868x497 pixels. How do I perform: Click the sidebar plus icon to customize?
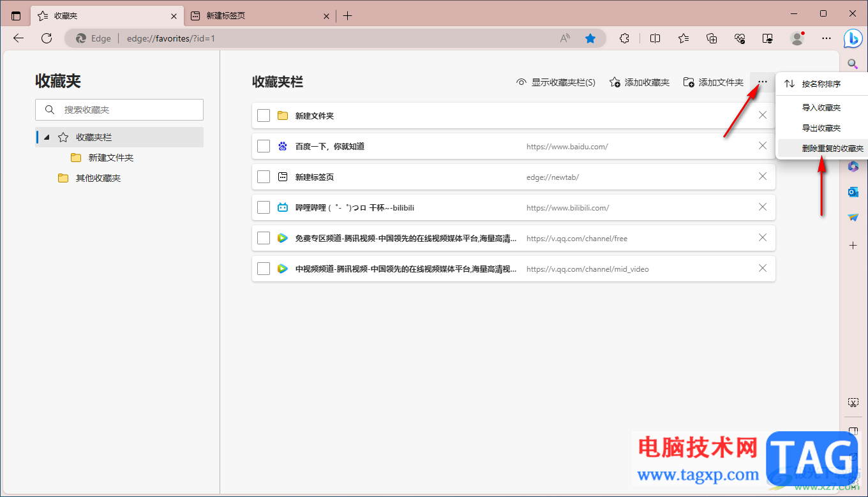tap(853, 245)
